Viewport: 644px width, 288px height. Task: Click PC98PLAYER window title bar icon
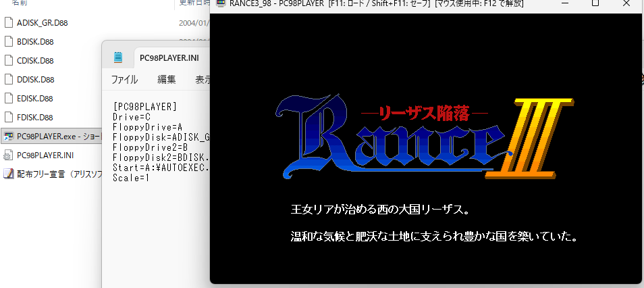click(x=221, y=3)
